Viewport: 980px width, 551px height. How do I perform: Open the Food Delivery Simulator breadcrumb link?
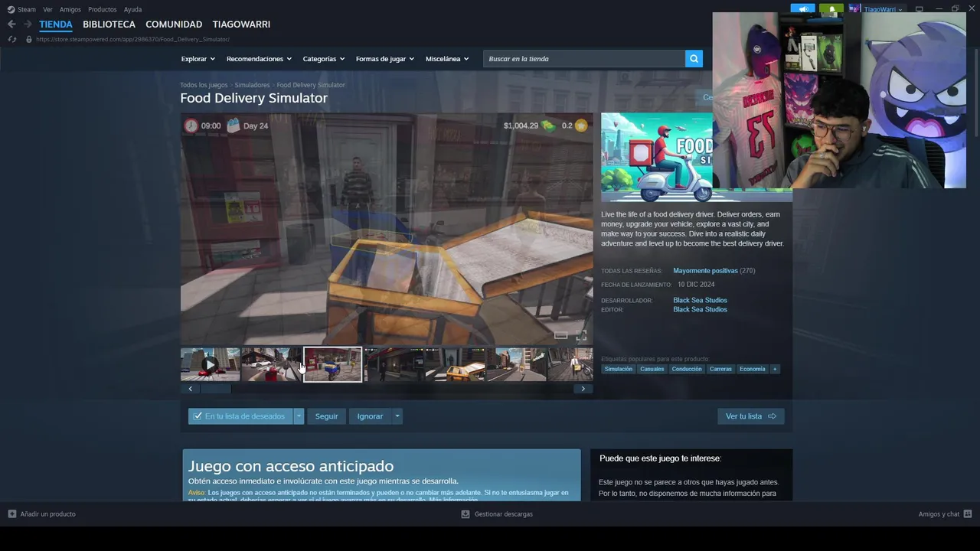point(311,85)
